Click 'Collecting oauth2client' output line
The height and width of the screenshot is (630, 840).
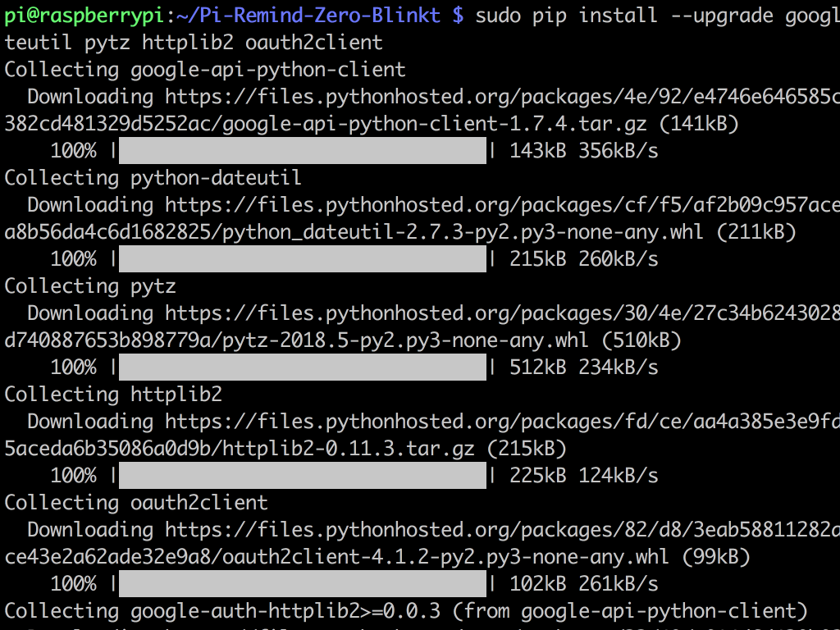136,503
